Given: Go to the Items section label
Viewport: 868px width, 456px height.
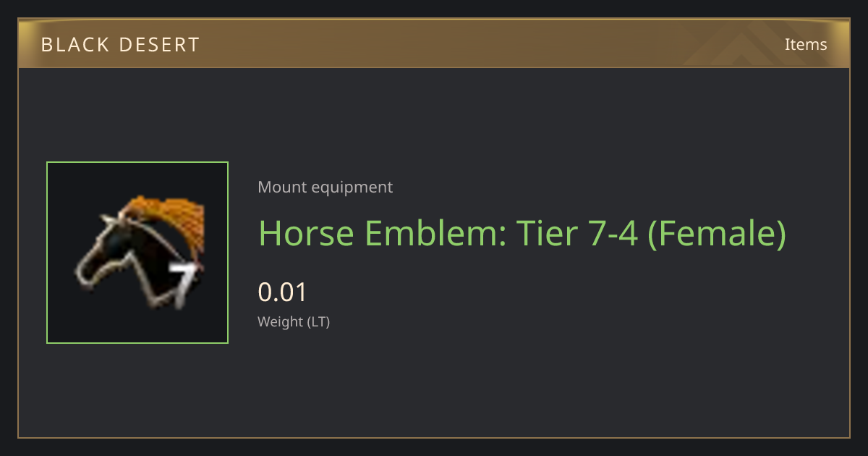Looking at the screenshot, I should click(806, 44).
